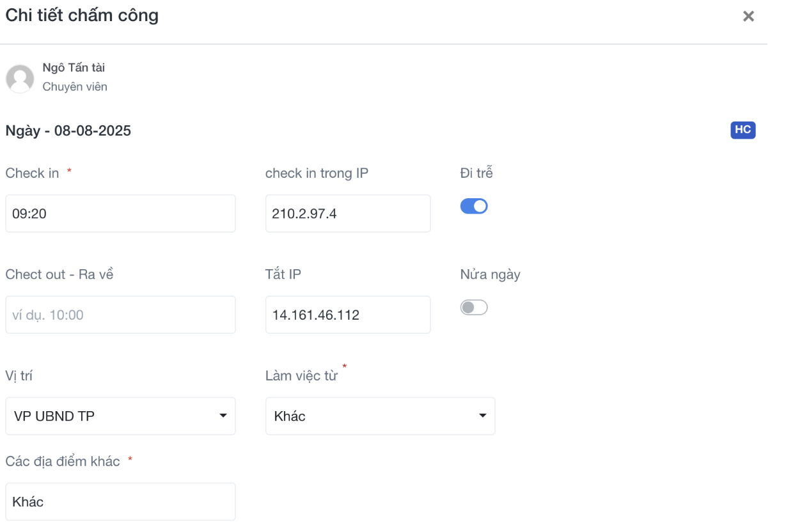This screenshot has height=532, width=793.
Task: Click the Đi trễ label
Action: point(476,173)
